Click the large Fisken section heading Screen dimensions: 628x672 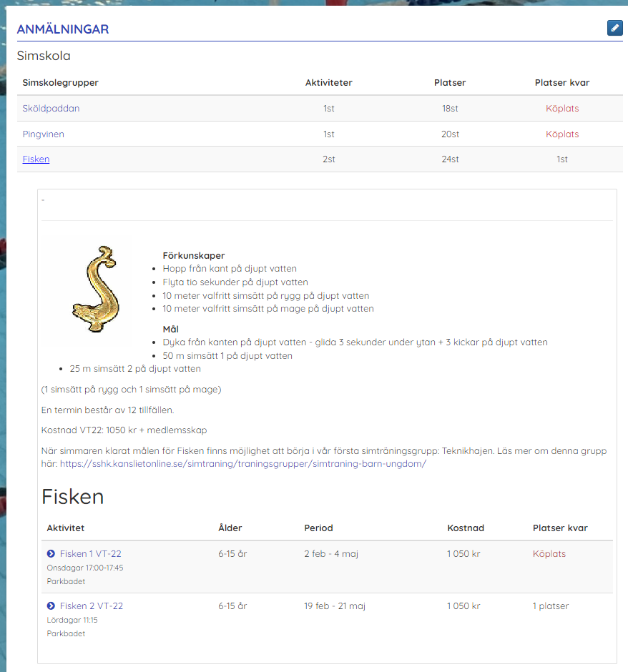tap(72, 497)
